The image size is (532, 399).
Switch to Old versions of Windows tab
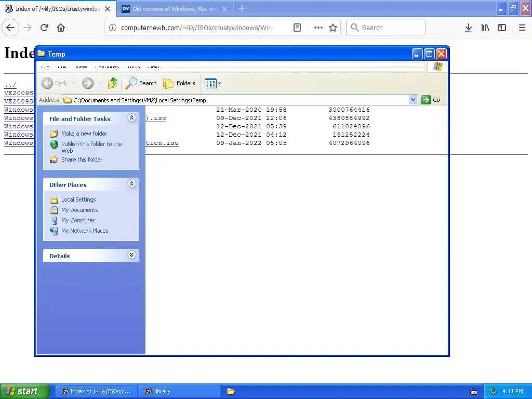click(x=175, y=9)
